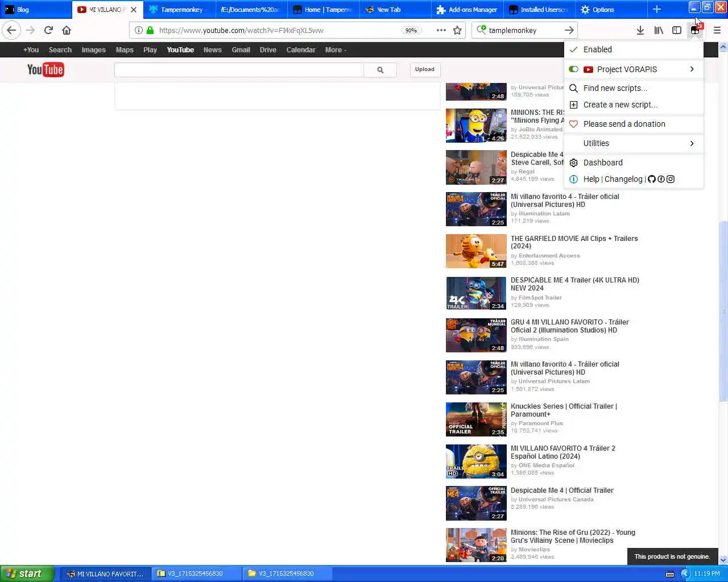Reload the current page
728x582 pixels.
pos(48,30)
